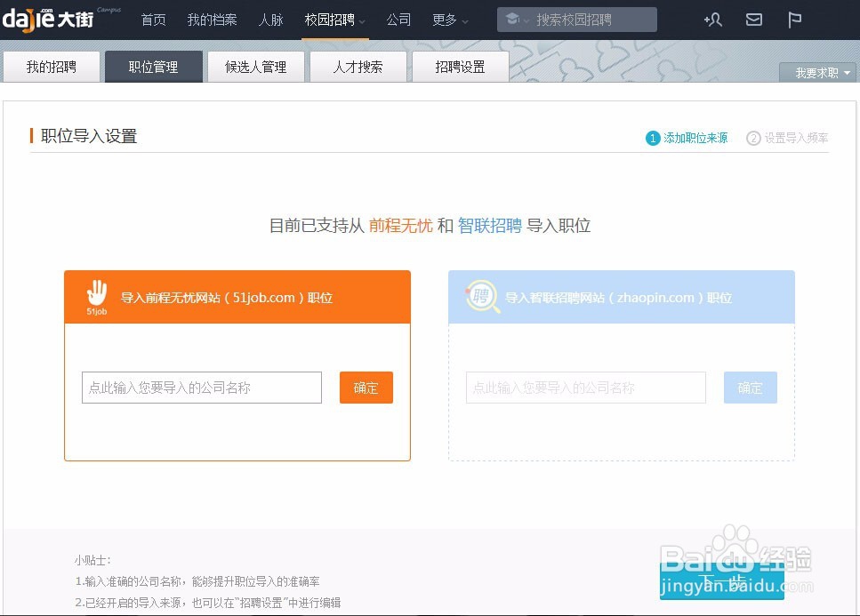
Task: Open the flag notifications icon
Action: pos(794,20)
